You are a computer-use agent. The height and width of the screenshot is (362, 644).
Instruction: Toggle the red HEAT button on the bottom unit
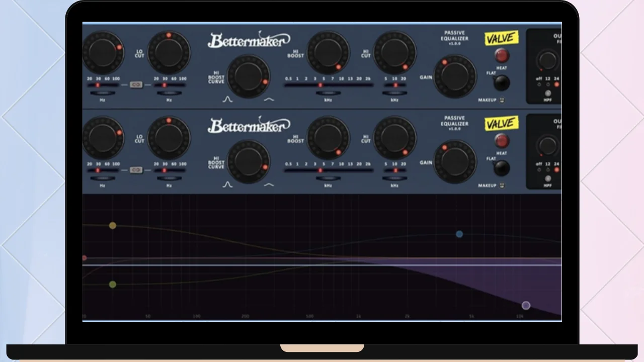pos(502,141)
